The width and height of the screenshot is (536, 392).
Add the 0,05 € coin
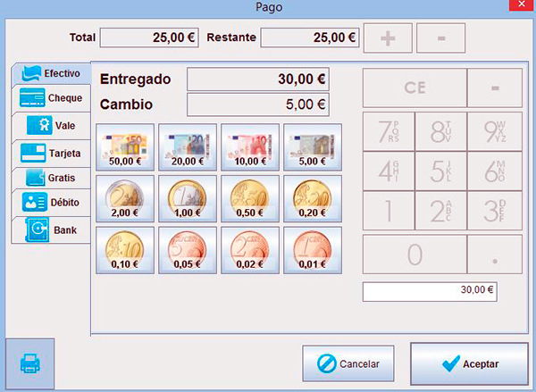(188, 250)
